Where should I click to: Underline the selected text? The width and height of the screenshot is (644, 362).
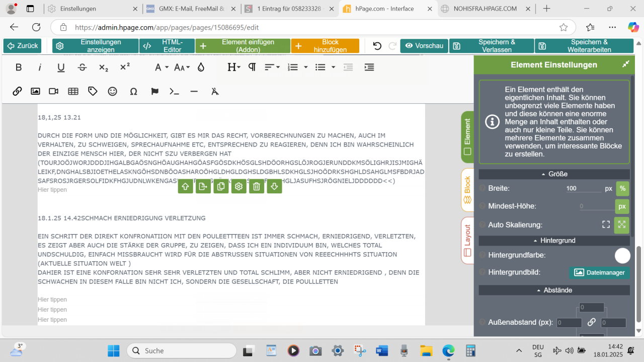[x=61, y=67]
